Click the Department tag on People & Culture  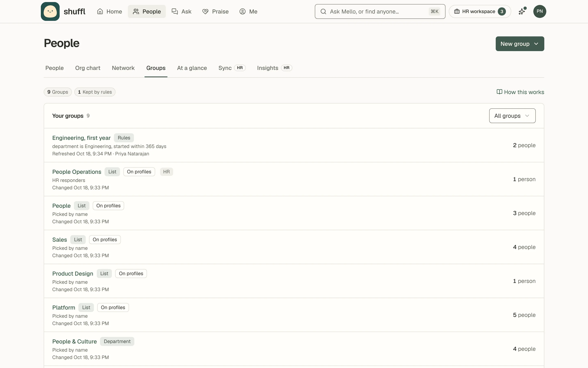pyautogui.click(x=117, y=341)
